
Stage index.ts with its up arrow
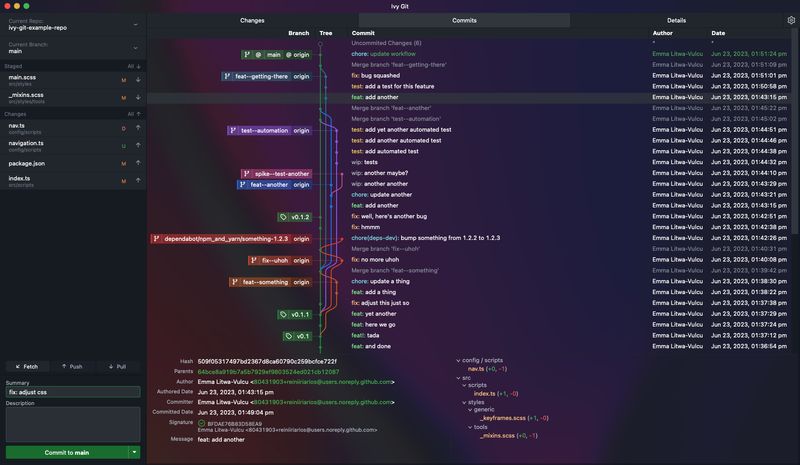pos(138,180)
